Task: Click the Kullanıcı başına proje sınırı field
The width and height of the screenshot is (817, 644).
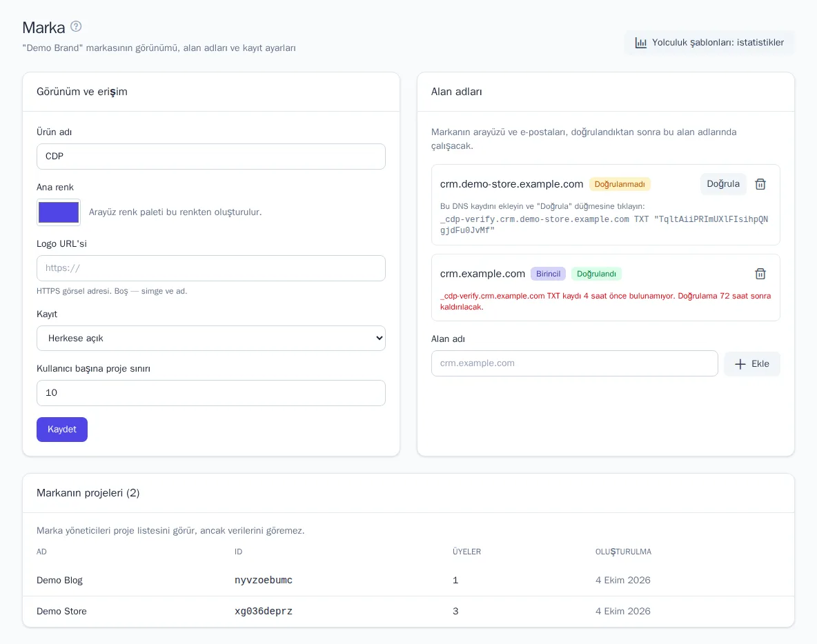Action: (211, 393)
